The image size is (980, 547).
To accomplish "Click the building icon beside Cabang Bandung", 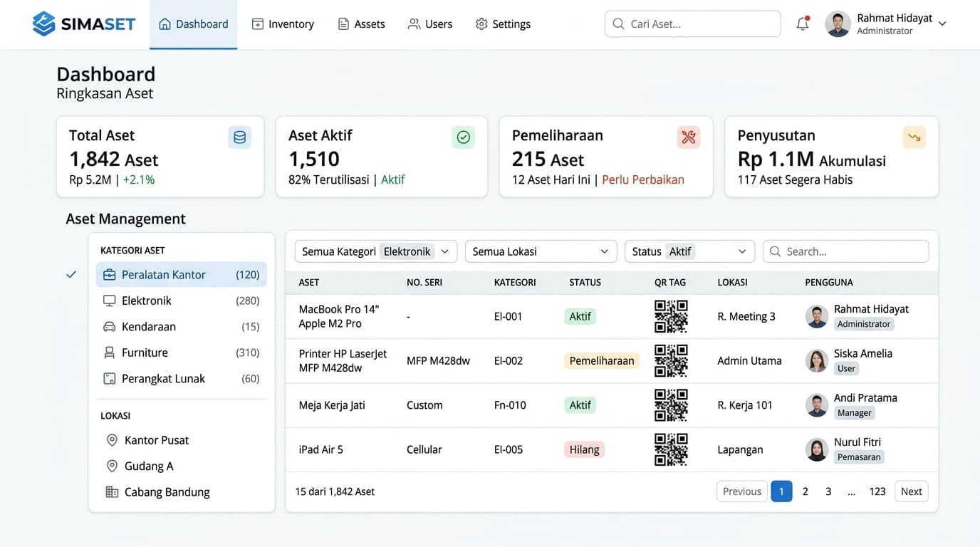I will pyautogui.click(x=112, y=492).
